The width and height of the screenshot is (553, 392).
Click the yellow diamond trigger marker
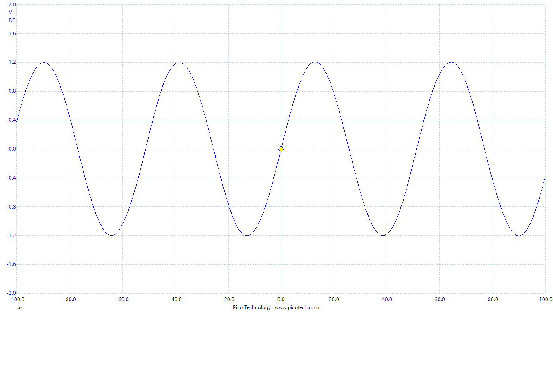coord(281,149)
